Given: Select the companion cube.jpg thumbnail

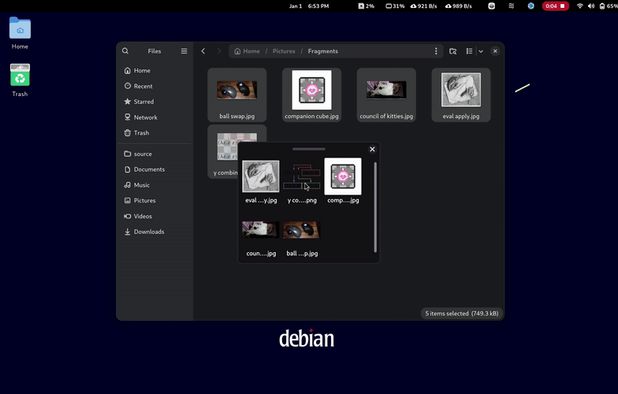Looking at the screenshot, I should 311,90.
